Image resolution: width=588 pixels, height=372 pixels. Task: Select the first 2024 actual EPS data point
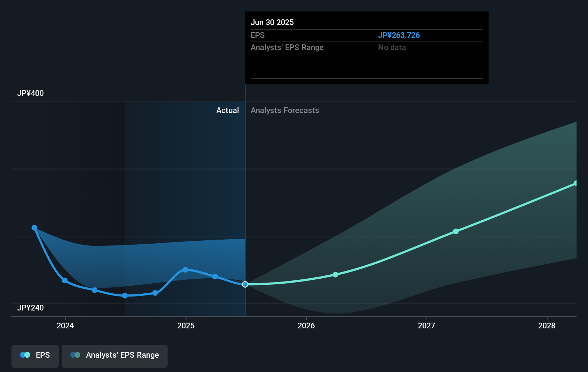[x=34, y=227]
